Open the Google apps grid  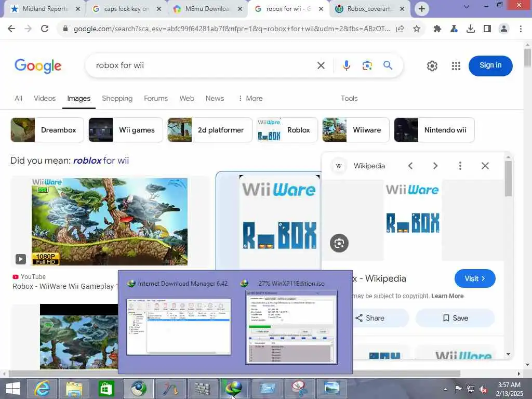pos(456,66)
